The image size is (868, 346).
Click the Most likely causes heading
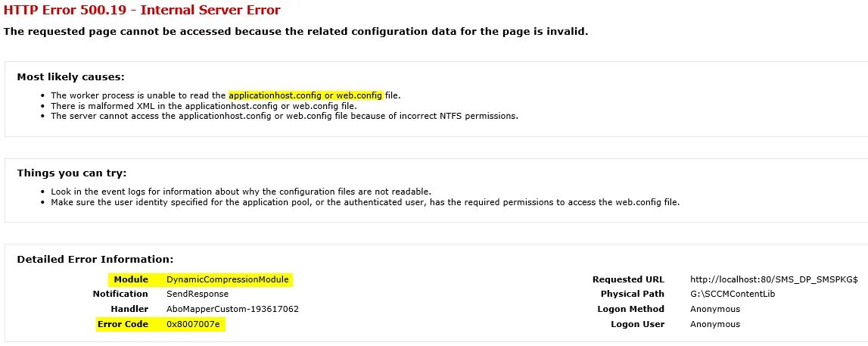[x=71, y=77]
